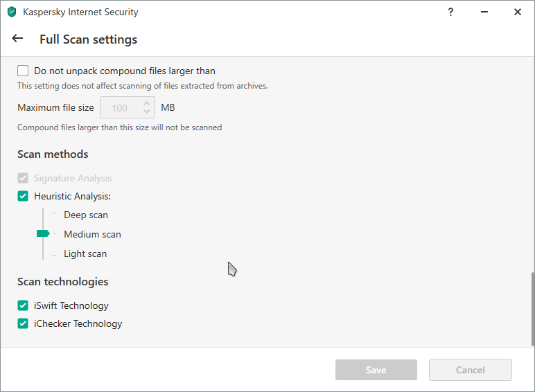Click the back arrow icon
Screen dimensions: 535x392
(x=18, y=39)
